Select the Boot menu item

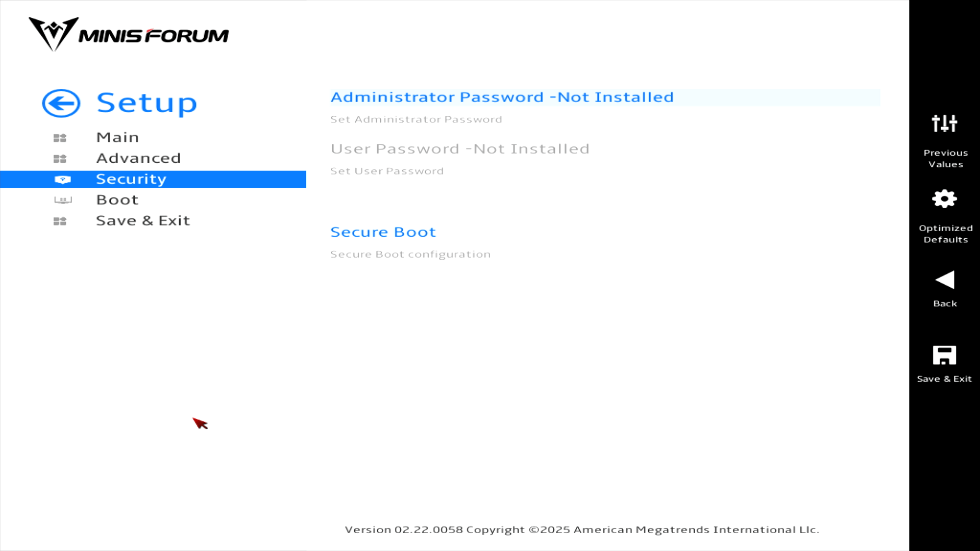[x=117, y=200]
